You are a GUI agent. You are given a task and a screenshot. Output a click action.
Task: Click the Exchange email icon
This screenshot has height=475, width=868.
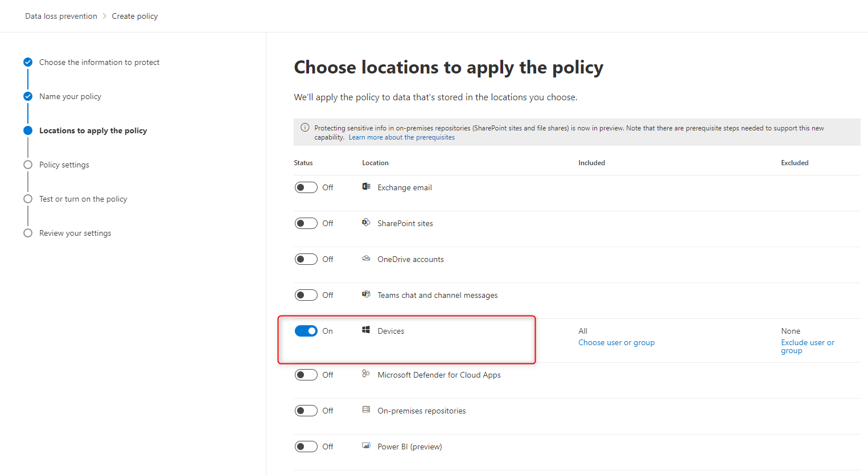click(x=366, y=187)
